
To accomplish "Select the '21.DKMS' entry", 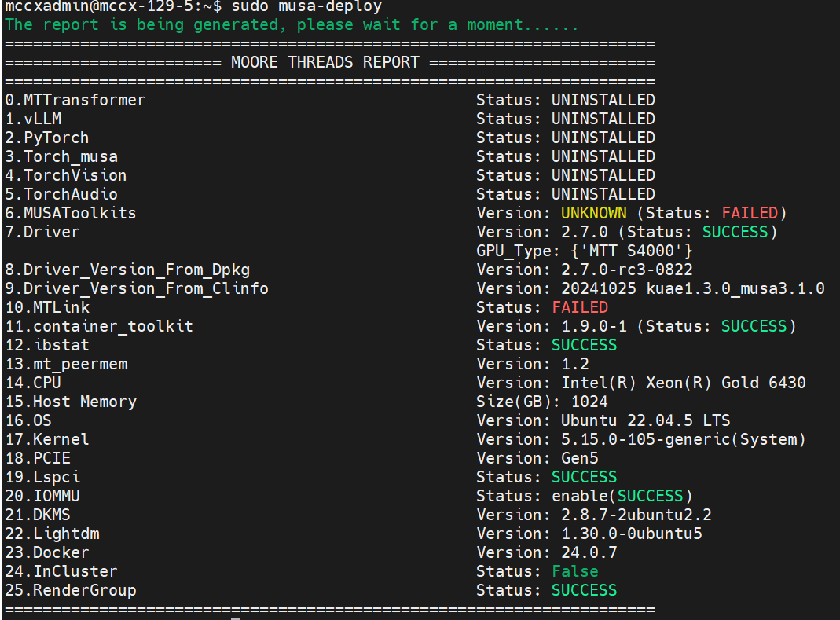I will (38, 515).
